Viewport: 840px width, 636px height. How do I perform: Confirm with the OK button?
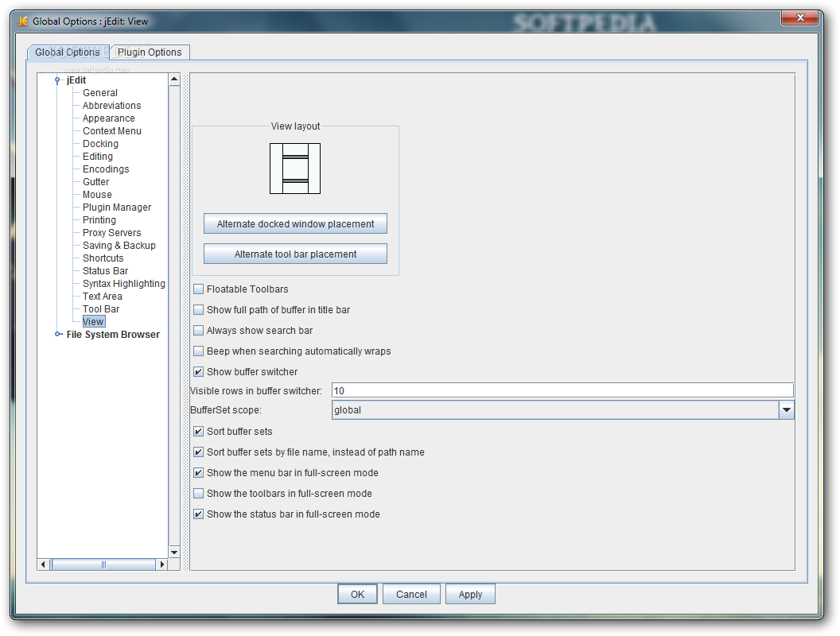(x=357, y=594)
